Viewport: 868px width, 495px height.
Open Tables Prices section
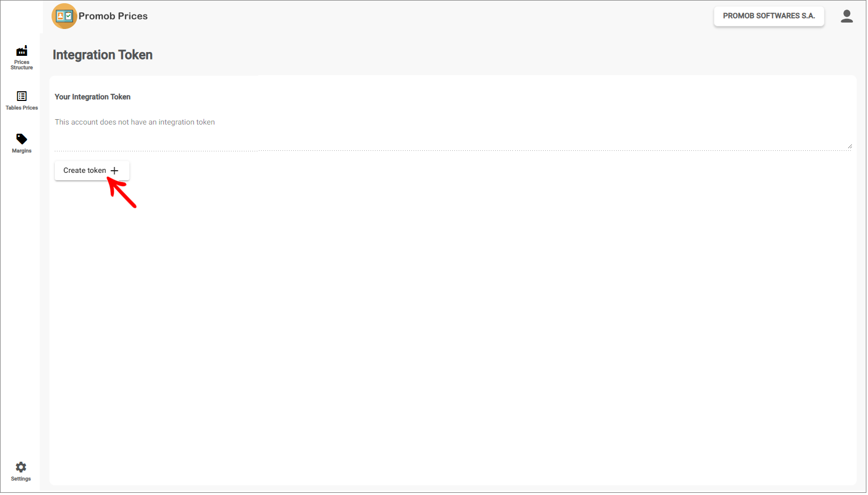(21, 100)
